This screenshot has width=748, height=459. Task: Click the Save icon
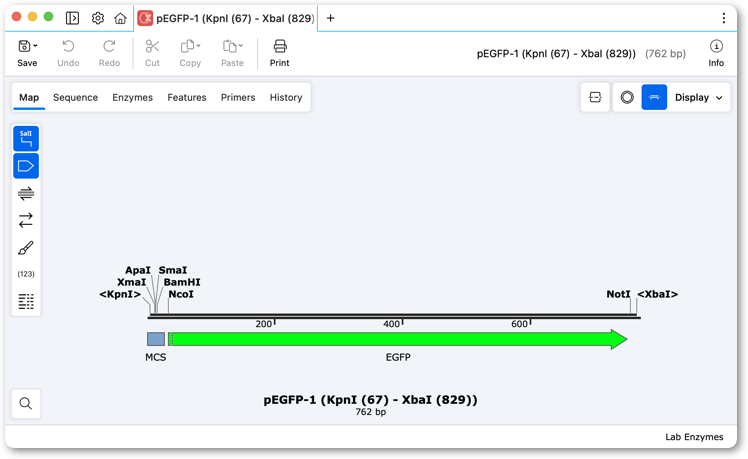[x=24, y=46]
